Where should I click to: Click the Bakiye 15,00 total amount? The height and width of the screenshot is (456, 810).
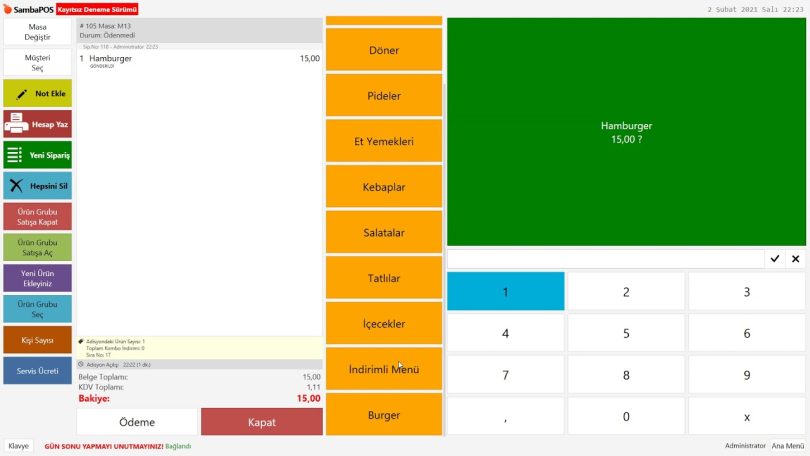pyautogui.click(x=308, y=398)
